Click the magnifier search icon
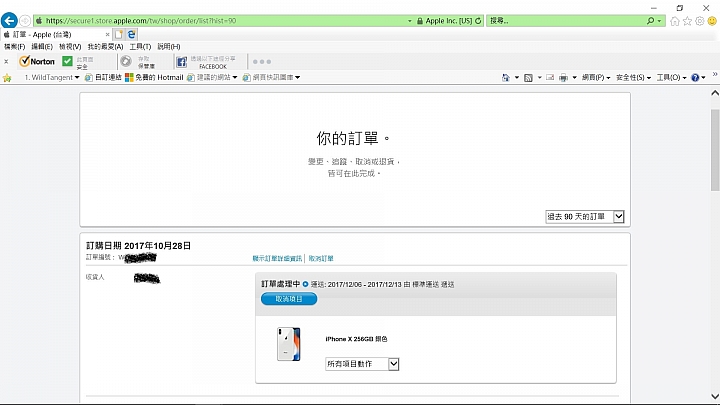 [x=650, y=21]
